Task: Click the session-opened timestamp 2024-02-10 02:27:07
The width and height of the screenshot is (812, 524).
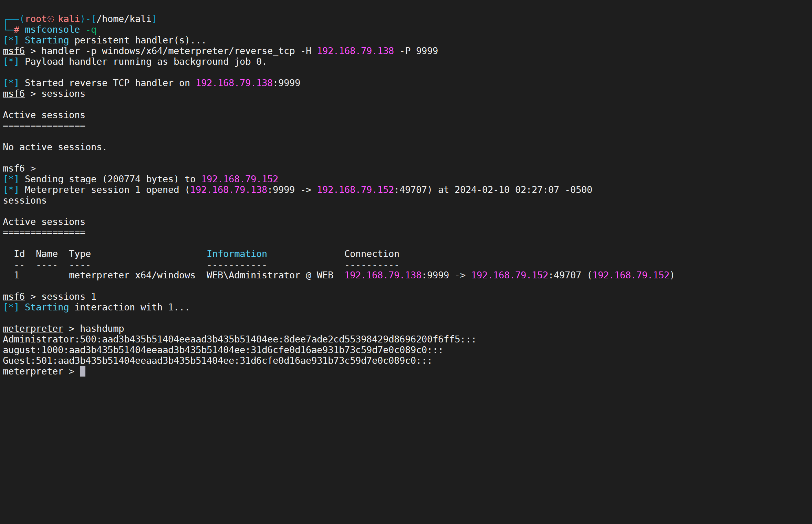Action: tap(507, 190)
